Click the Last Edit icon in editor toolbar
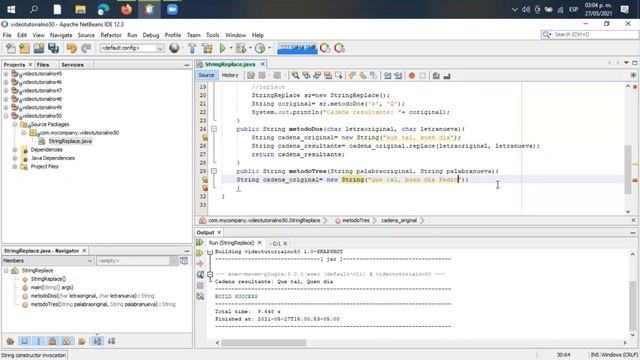The width and height of the screenshot is (640, 360). coord(251,76)
